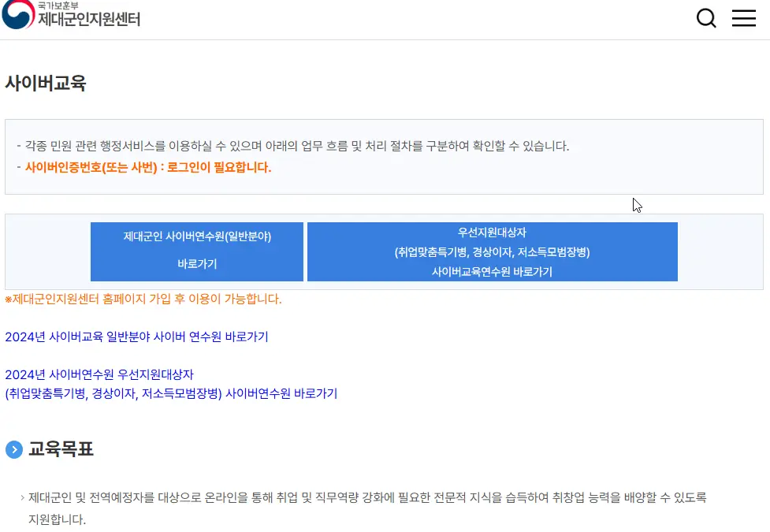The width and height of the screenshot is (770, 532).
Task: Click 바로가기 inside the left blue button
Action: [196, 263]
